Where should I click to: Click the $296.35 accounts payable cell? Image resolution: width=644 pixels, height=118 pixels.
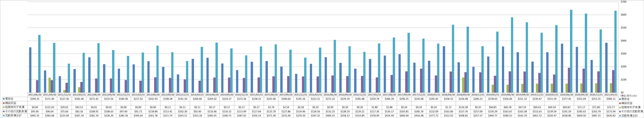click(404, 99)
